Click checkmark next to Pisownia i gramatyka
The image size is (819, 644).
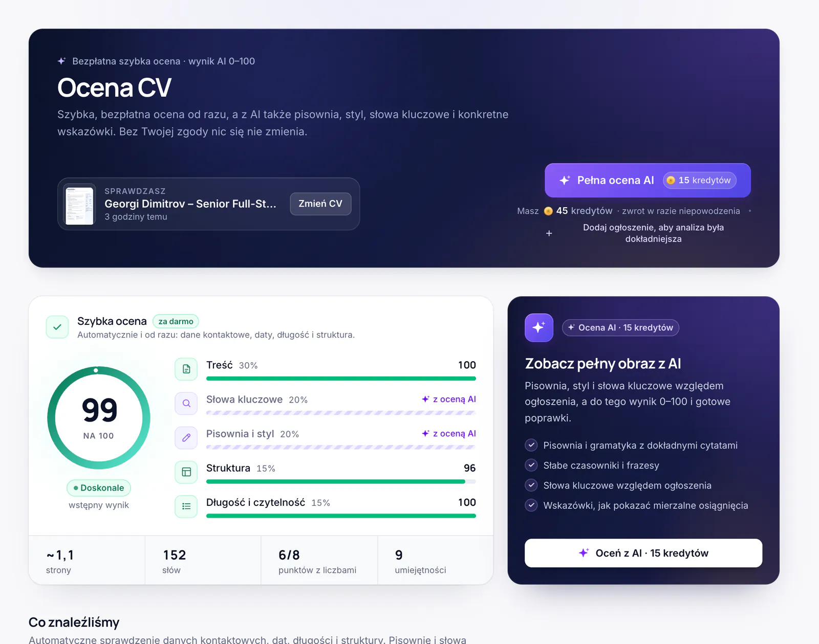coord(531,445)
